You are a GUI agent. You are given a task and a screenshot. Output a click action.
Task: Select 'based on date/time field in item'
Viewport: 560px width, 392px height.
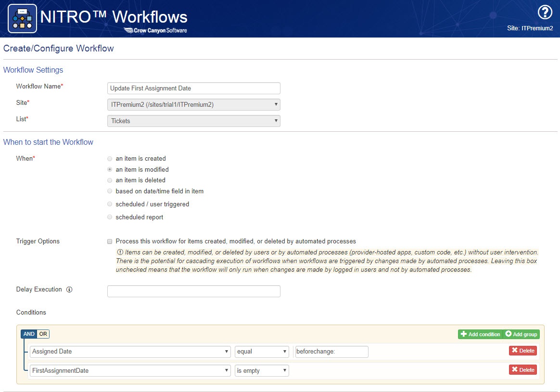point(110,191)
